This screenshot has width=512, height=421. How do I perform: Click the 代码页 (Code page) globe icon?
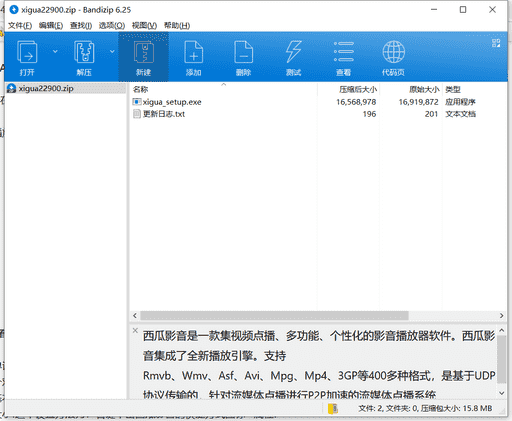[393, 57]
